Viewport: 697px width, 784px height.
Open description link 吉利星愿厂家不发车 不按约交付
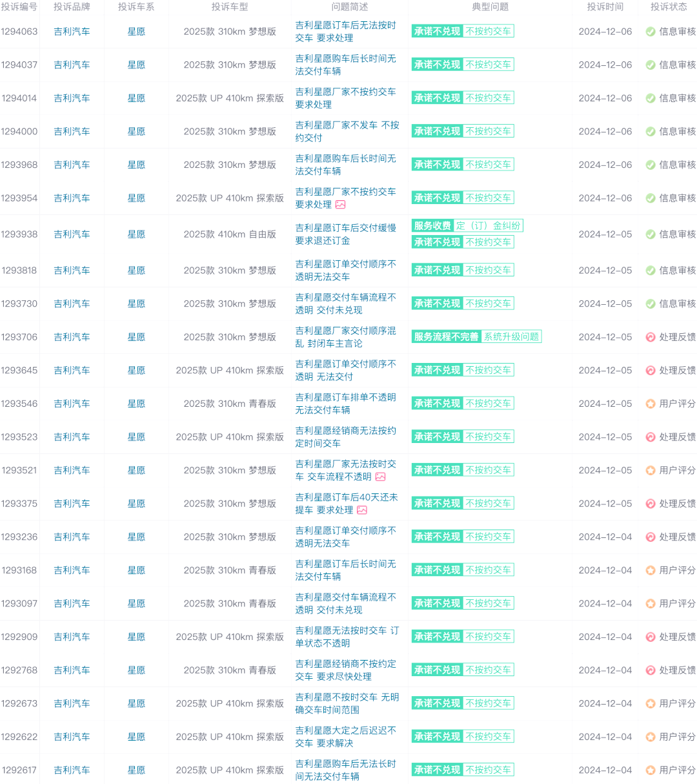click(347, 132)
